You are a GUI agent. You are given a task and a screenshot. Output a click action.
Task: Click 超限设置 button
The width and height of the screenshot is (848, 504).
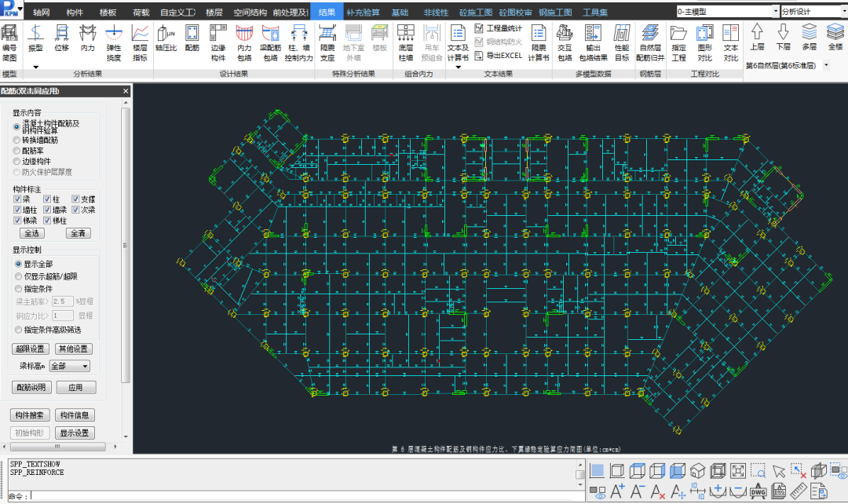click(31, 349)
